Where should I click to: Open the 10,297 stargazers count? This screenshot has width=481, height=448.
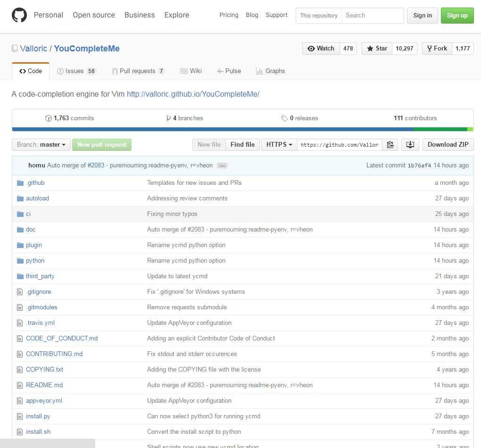point(404,49)
